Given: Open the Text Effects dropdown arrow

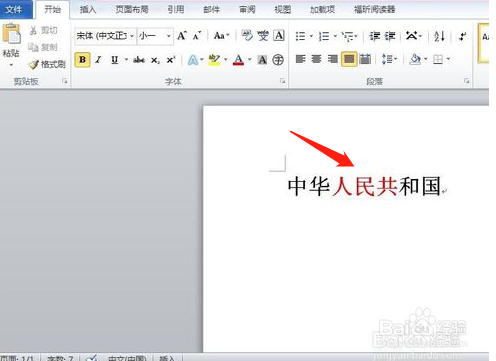Looking at the screenshot, I should 202,60.
